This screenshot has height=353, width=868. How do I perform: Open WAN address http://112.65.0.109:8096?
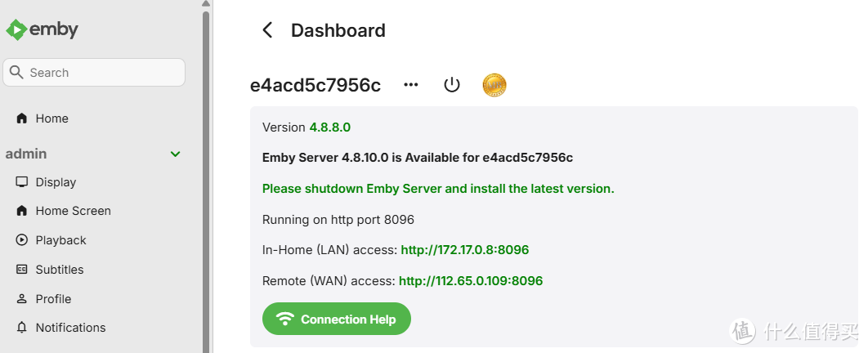[471, 281]
